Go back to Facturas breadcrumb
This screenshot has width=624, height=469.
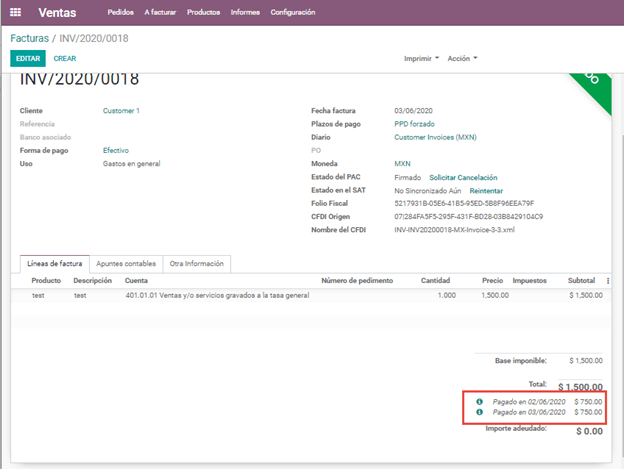[29, 38]
